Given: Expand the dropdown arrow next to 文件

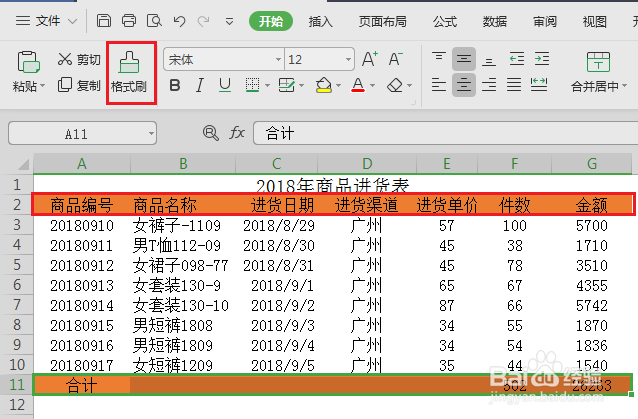Looking at the screenshot, I should click(x=72, y=22).
